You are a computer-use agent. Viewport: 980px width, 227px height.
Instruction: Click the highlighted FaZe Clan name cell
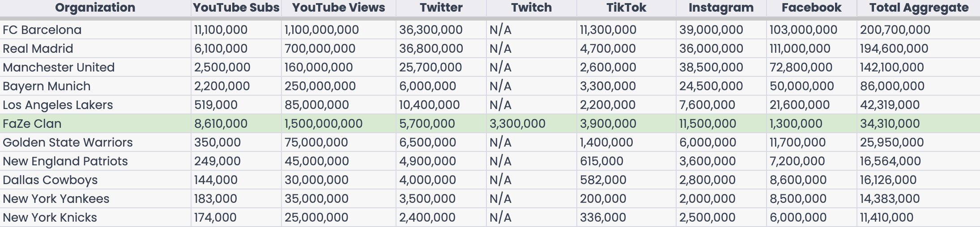coord(32,124)
